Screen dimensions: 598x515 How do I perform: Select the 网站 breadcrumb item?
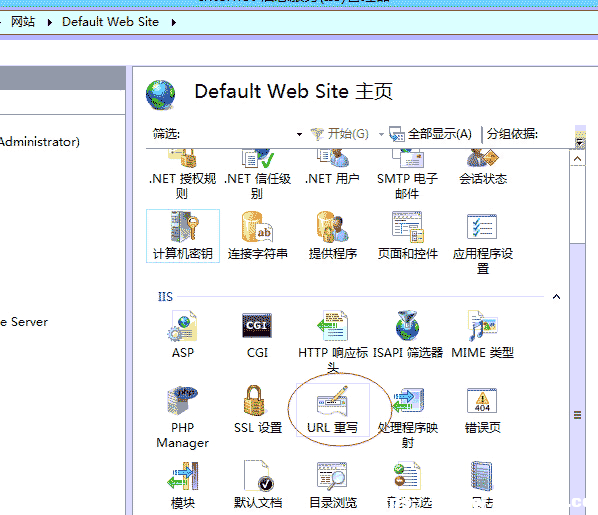(x=23, y=22)
